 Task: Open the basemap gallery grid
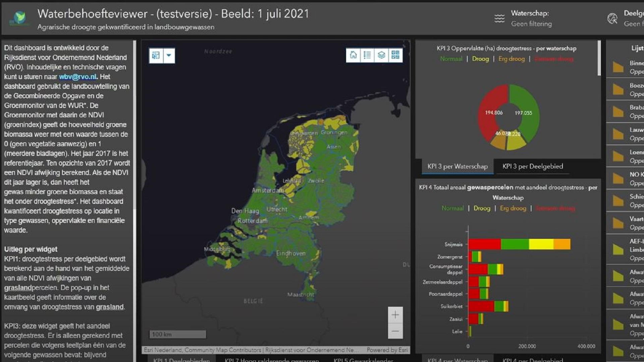395,55
